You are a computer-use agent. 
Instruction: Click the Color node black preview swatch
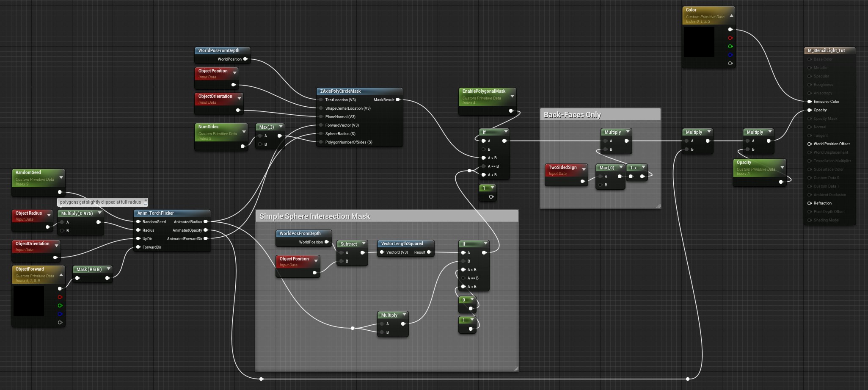point(699,42)
